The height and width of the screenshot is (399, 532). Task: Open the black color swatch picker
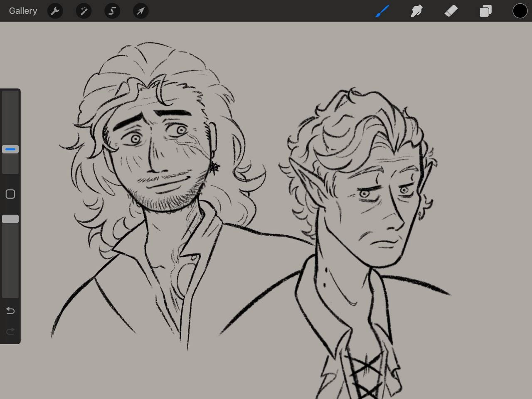pos(520,11)
